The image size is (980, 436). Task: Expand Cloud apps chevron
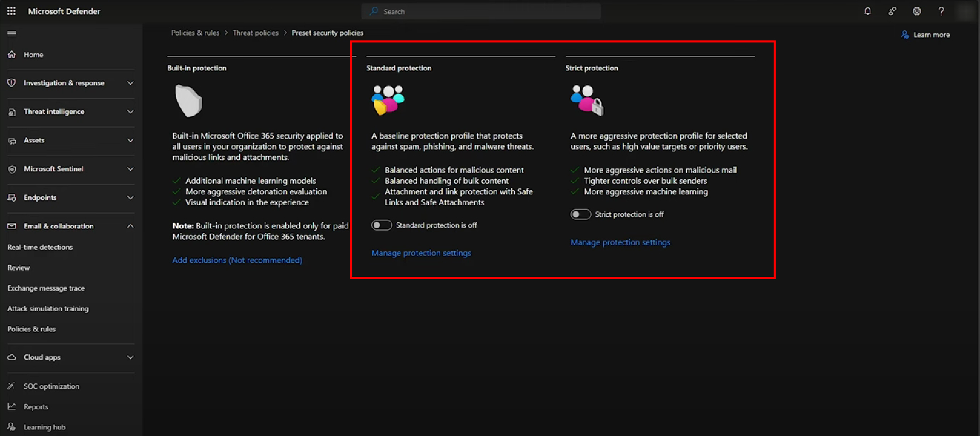130,357
